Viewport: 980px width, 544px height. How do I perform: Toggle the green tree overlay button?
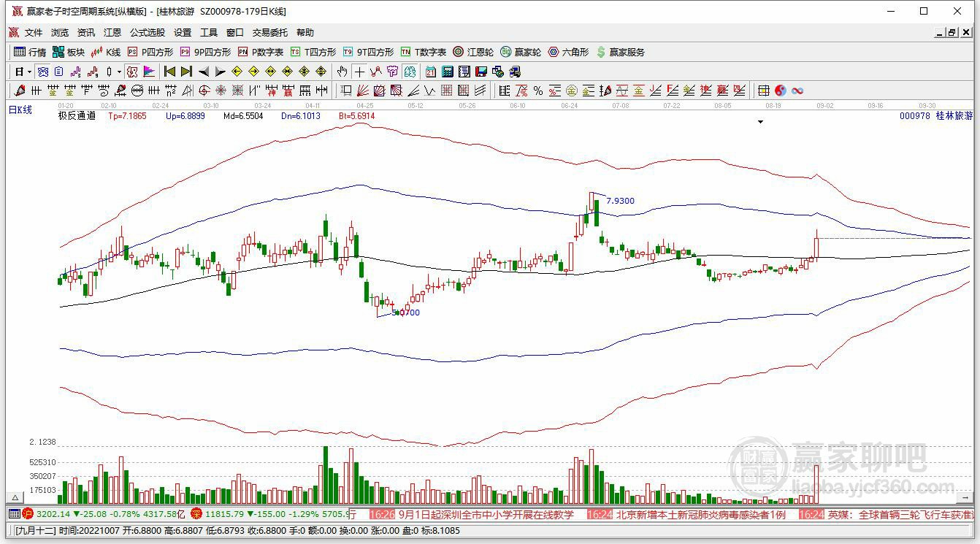coord(410,72)
